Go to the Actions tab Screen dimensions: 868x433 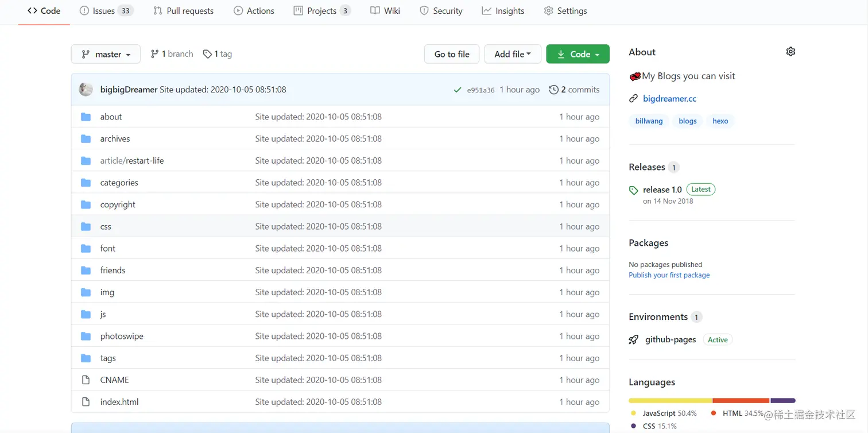pos(254,11)
